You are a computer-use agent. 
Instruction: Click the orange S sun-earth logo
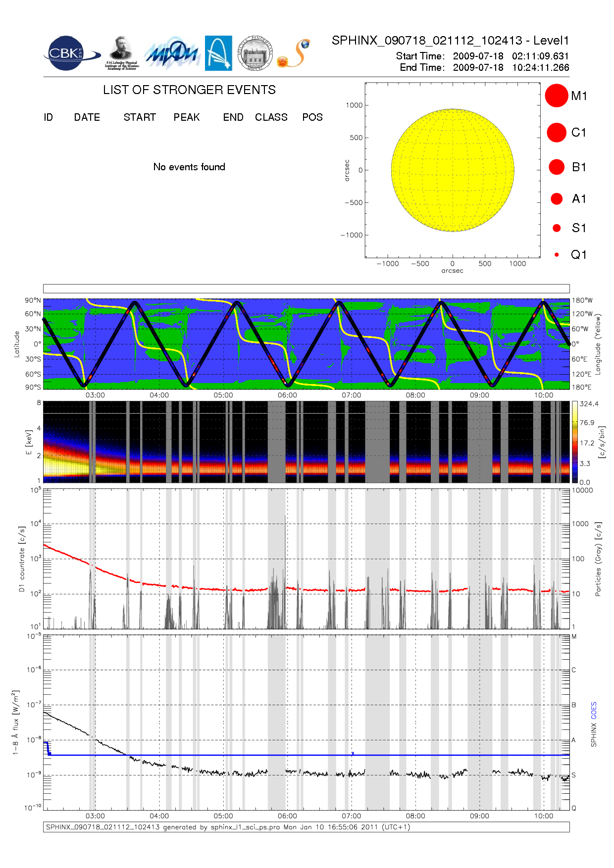[x=294, y=53]
